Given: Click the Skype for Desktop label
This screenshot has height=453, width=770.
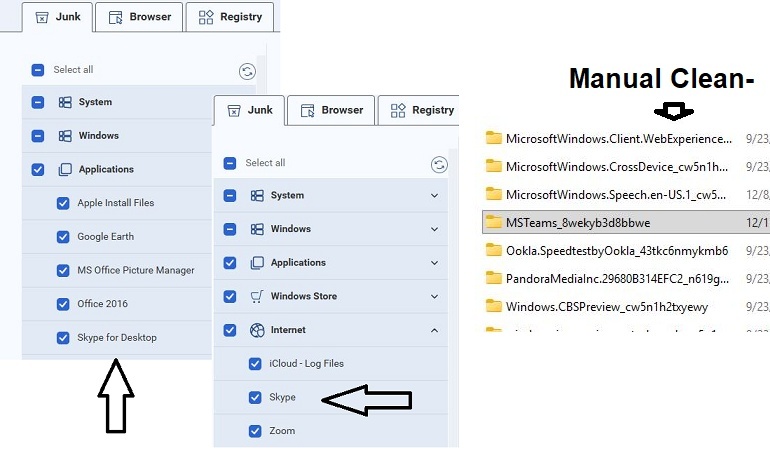Looking at the screenshot, I should point(117,338).
